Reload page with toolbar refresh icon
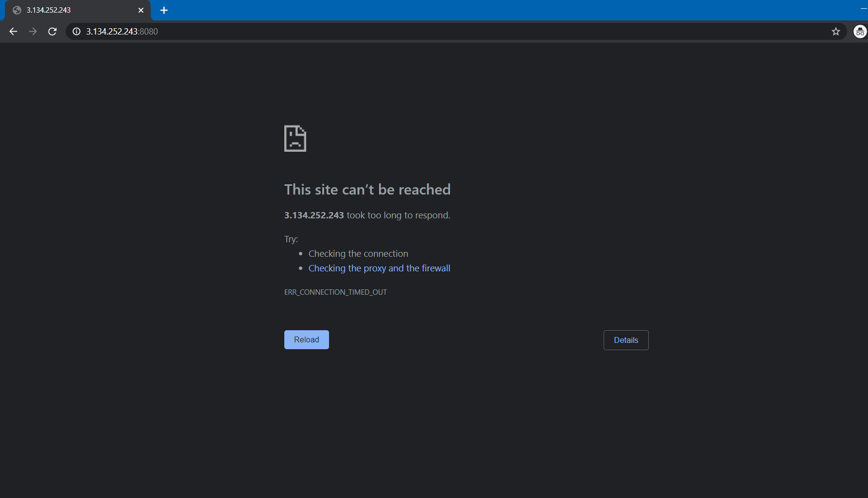 [52, 32]
